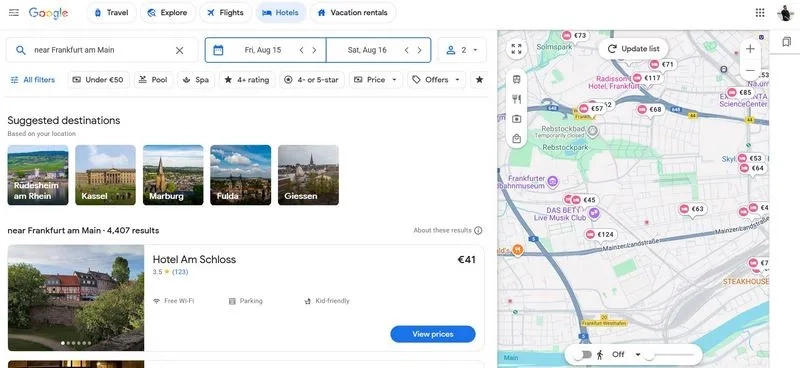
Task: Switch to the Explore tab
Action: coord(167,13)
